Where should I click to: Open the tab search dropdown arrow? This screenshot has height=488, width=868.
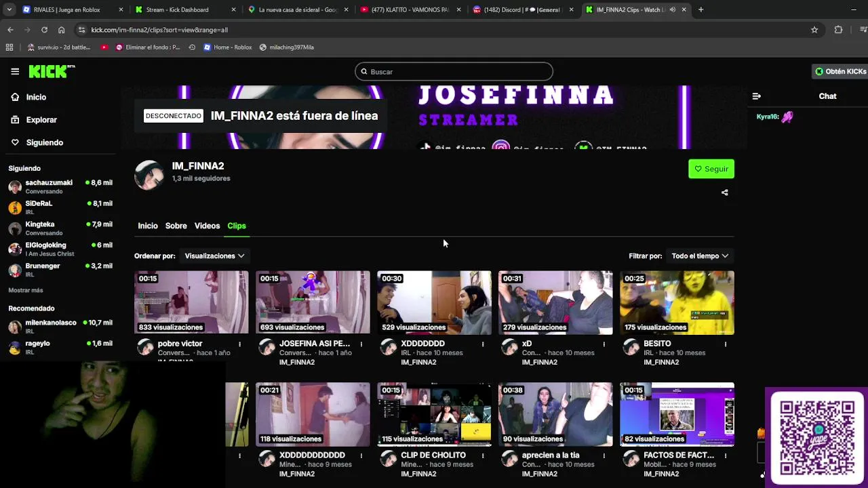pyautogui.click(x=9, y=9)
